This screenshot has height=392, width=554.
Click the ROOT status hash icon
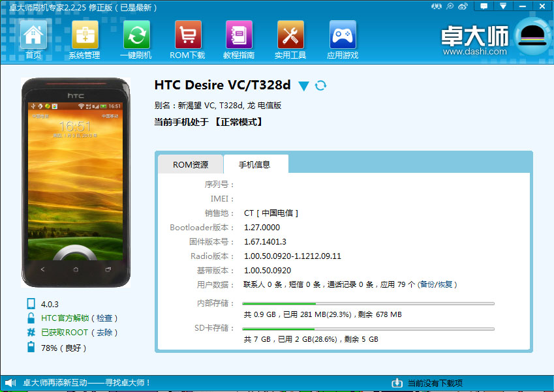[x=31, y=332]
